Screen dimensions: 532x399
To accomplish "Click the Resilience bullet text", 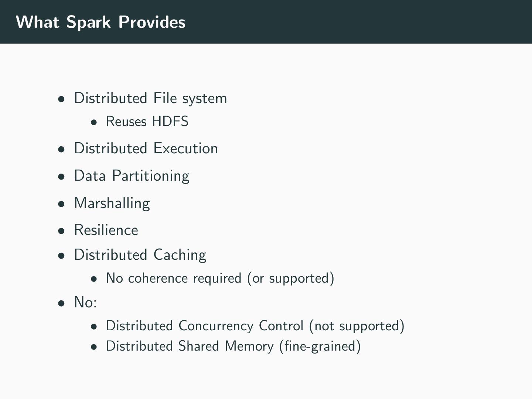I will click(106, 230).
